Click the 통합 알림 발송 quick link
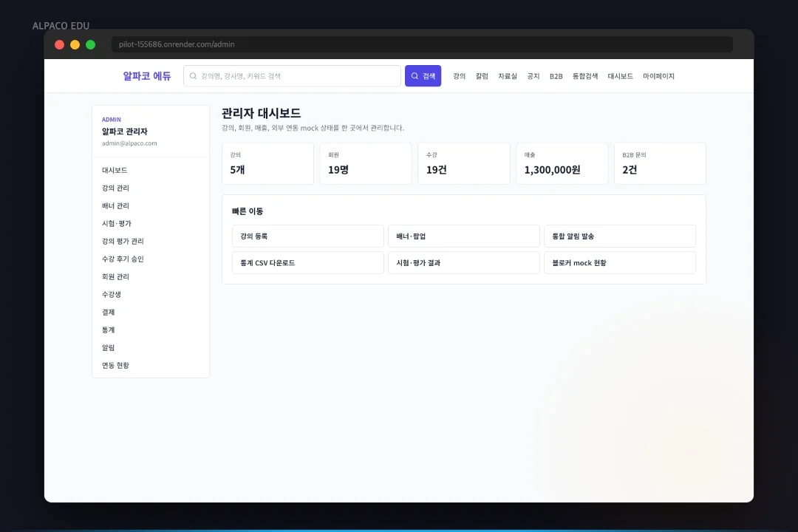 (x=619, y=236)
